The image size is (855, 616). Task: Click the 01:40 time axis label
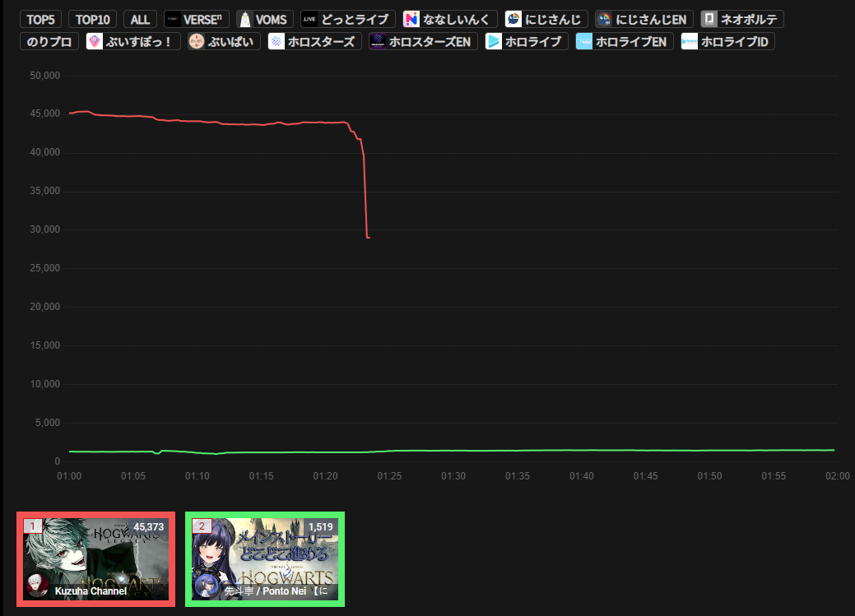tap(581, 476)
